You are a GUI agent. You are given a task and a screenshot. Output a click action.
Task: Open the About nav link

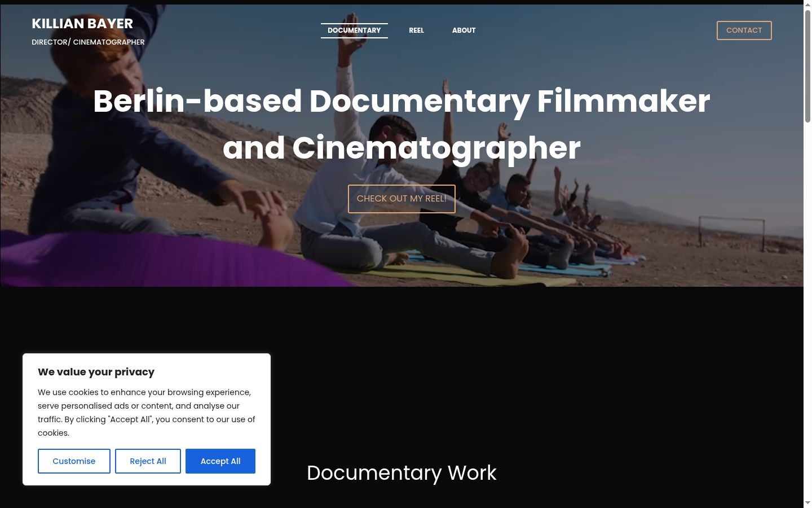tap(464, 30)
